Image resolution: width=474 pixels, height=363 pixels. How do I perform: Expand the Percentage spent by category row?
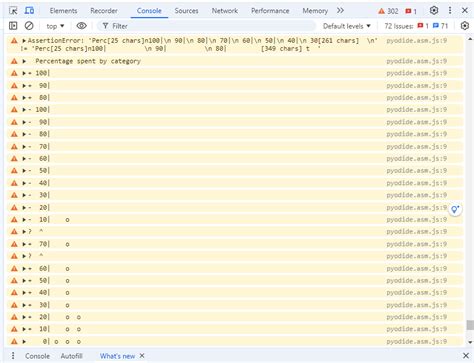click(x=24, y=61)
